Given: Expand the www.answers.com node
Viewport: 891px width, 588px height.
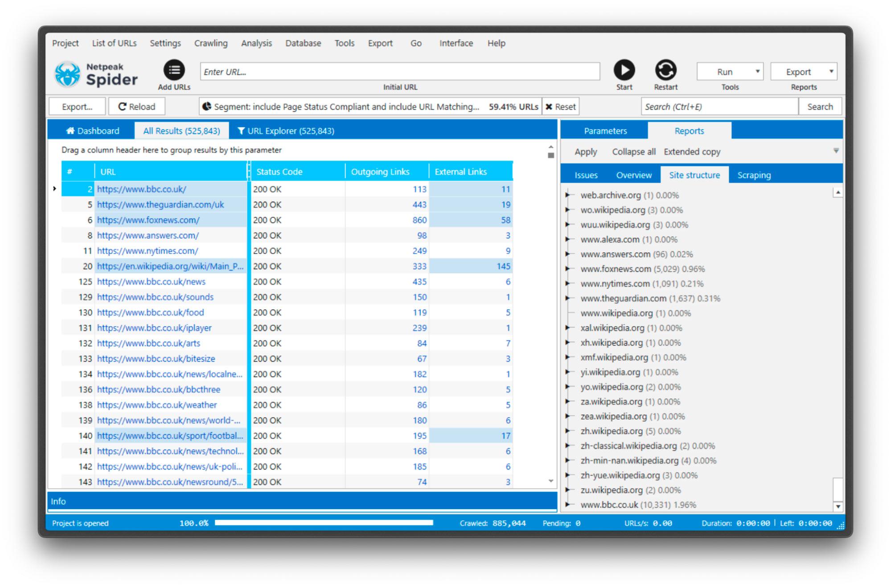Looking at the screenshot, I should pos(568,254).
